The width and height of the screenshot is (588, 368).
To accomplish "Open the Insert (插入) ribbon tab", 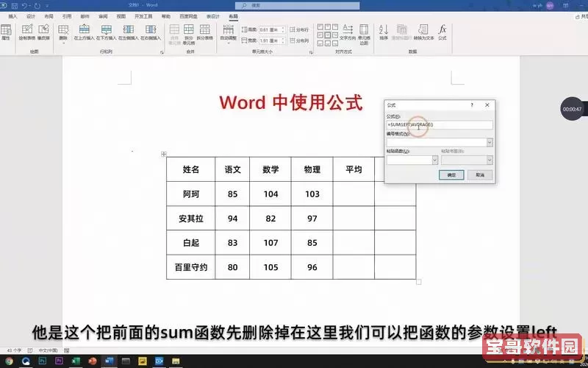I will pyautogui.click(x=12, y=16).
